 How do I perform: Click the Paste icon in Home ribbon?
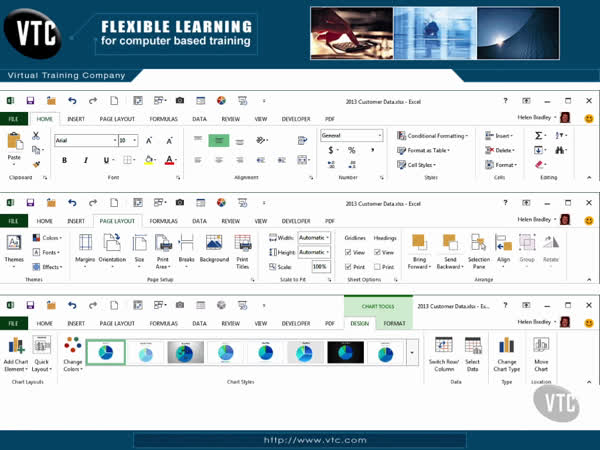[x=15, y=141]
